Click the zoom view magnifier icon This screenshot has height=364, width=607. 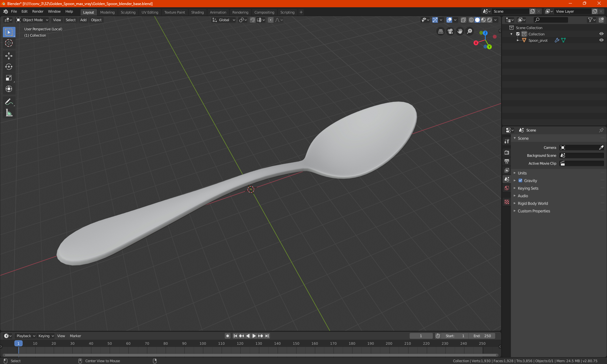point(470,31)
